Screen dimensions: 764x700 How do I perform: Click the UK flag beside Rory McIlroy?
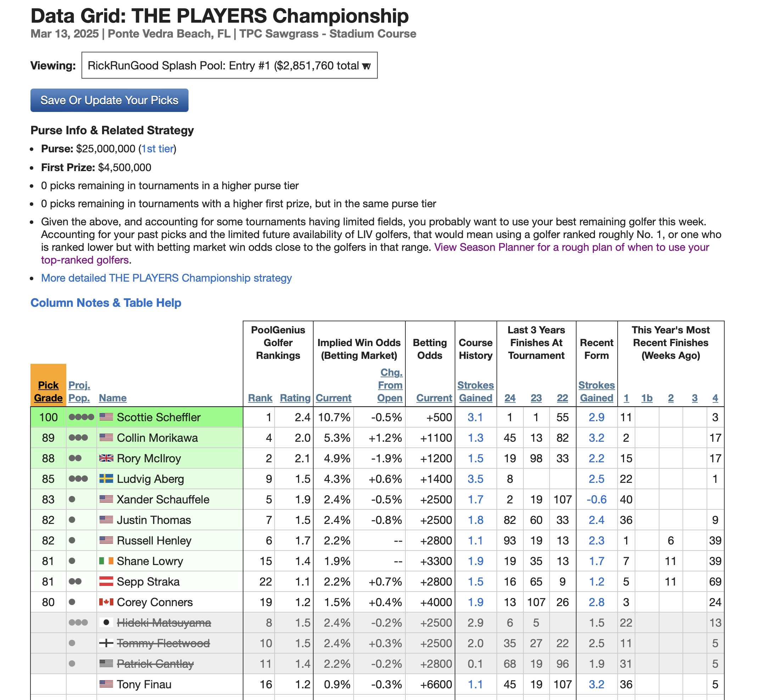(106, 458)
